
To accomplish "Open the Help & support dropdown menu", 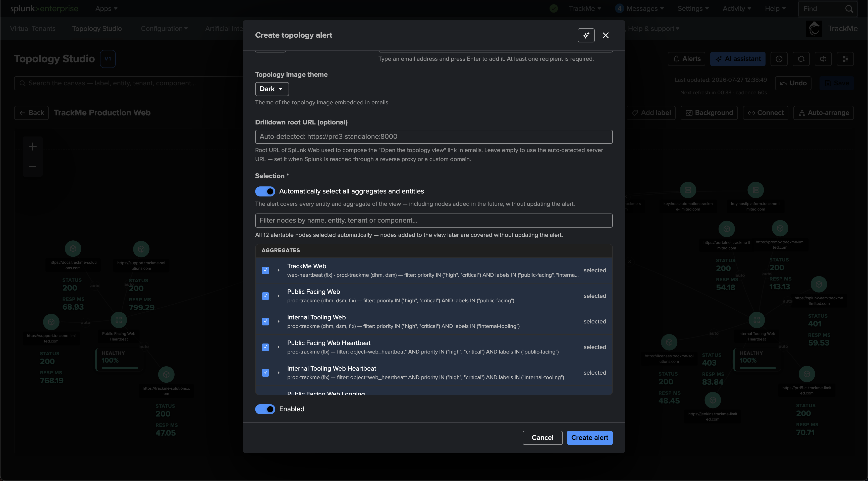I will (654, 29).
